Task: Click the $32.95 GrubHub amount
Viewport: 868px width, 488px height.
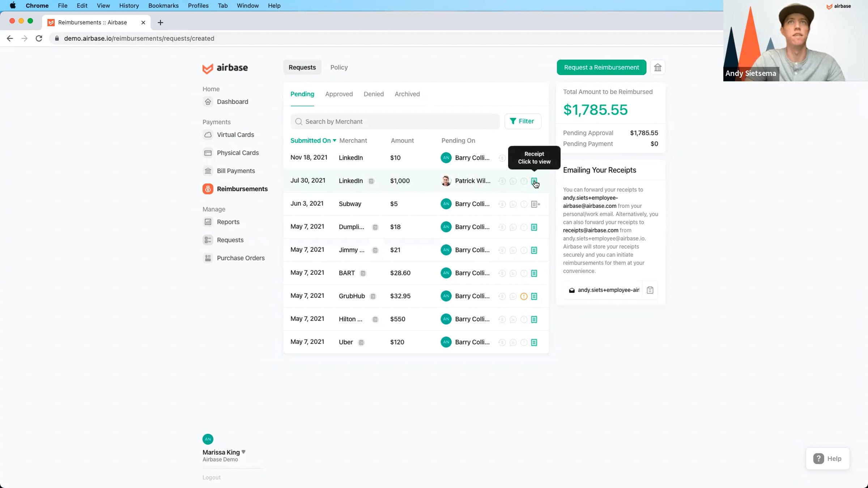Action: (x=400, y=296)
